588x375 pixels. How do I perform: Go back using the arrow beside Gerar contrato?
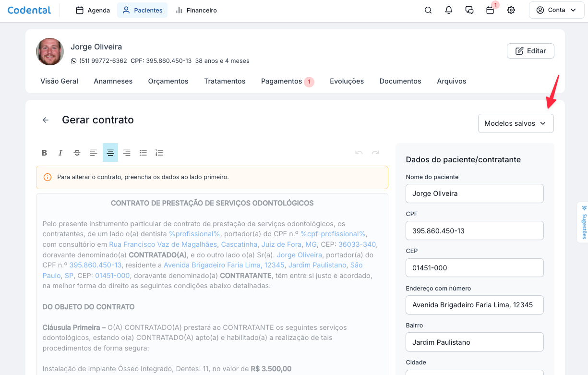point(46,120)
